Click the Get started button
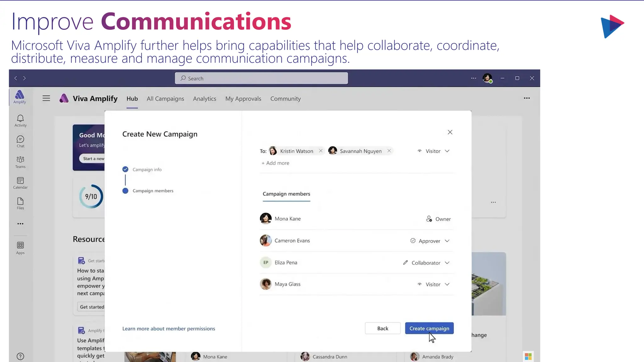Viewport: 644px width, 362px height. pyautogui.click(x=91, y=307)
